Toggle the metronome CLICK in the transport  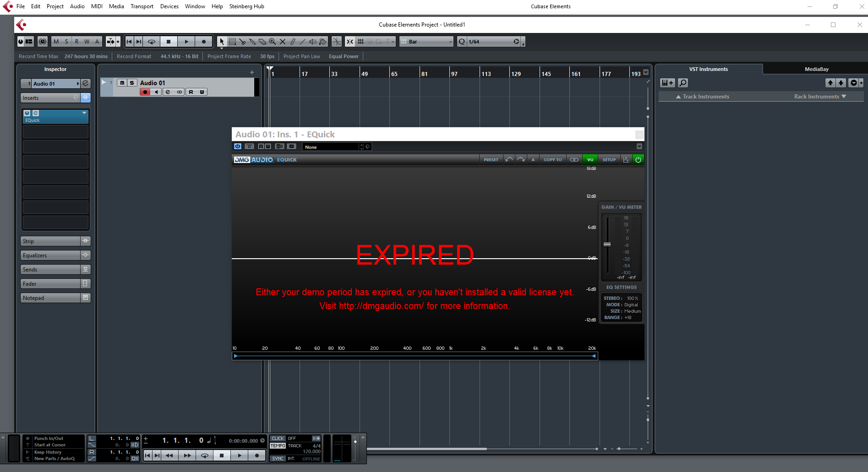278,439
